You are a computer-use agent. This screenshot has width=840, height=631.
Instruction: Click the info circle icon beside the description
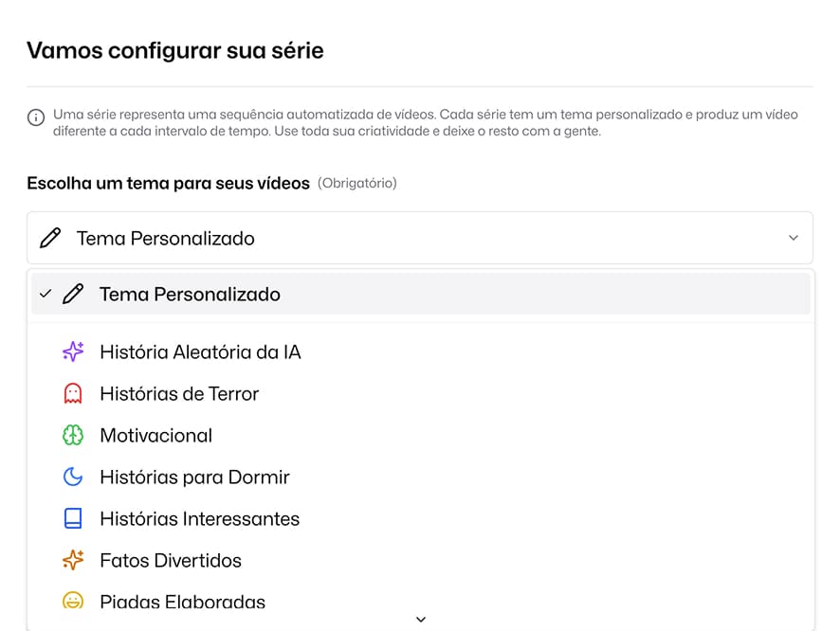(36, 117)
